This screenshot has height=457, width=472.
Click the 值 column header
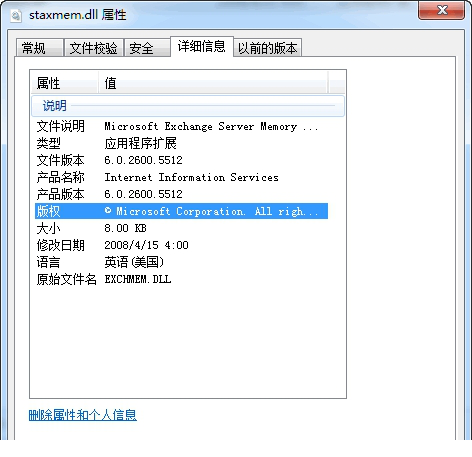213,83
